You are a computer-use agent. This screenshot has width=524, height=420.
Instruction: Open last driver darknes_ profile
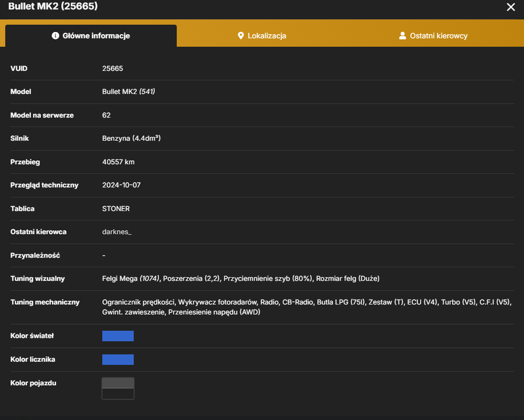click(x=117, y=232)
